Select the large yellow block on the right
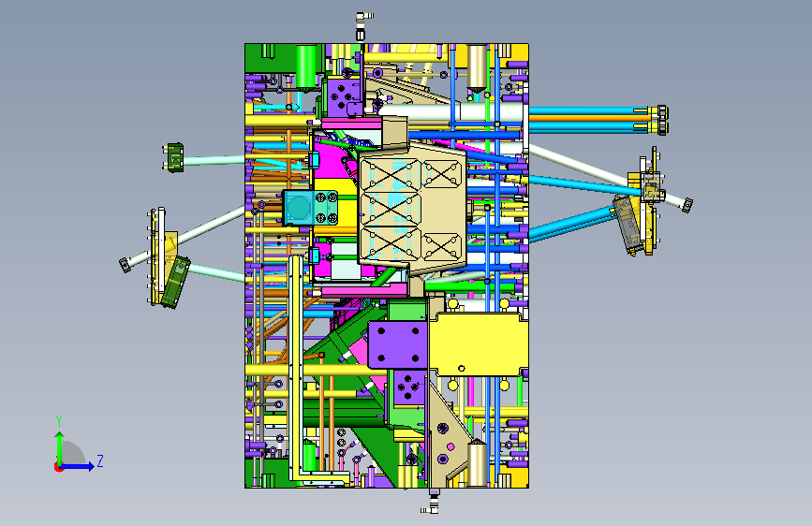This screenshot has width=812, height=526. 479,343
